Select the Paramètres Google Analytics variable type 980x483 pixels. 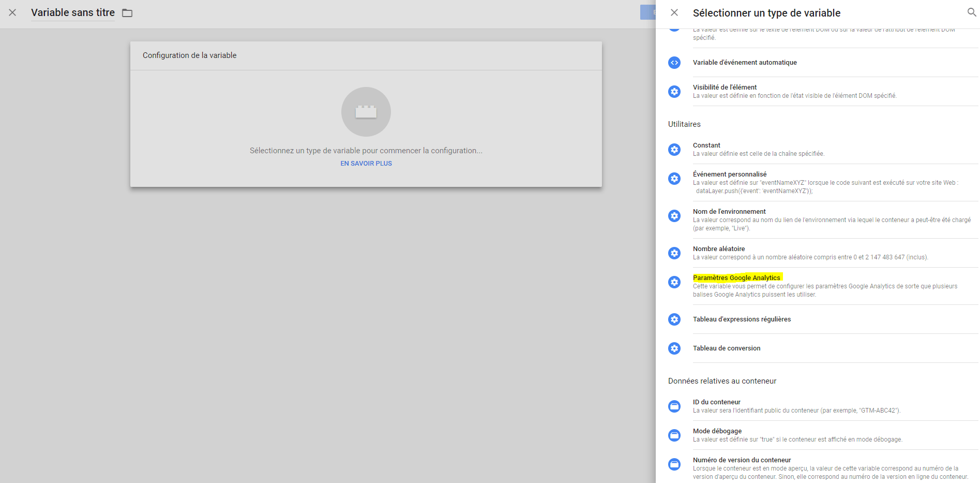click(736, 277)
